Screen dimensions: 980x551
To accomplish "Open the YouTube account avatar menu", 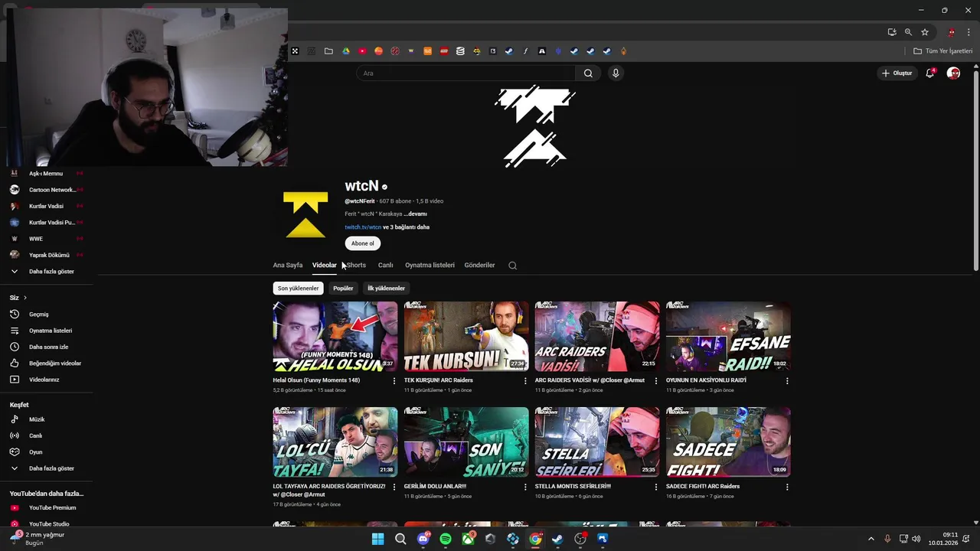I will (953, 73).
